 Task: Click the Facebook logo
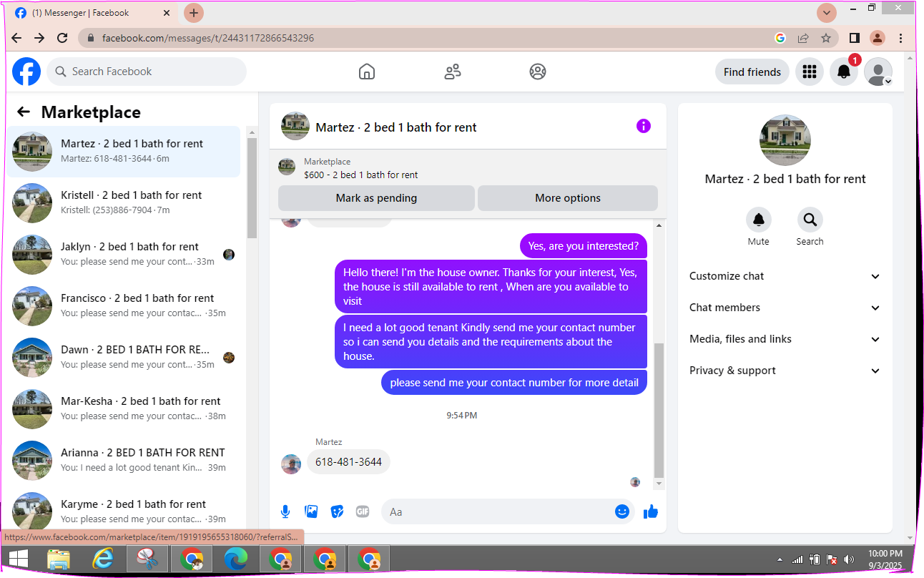tap(26, 72)
